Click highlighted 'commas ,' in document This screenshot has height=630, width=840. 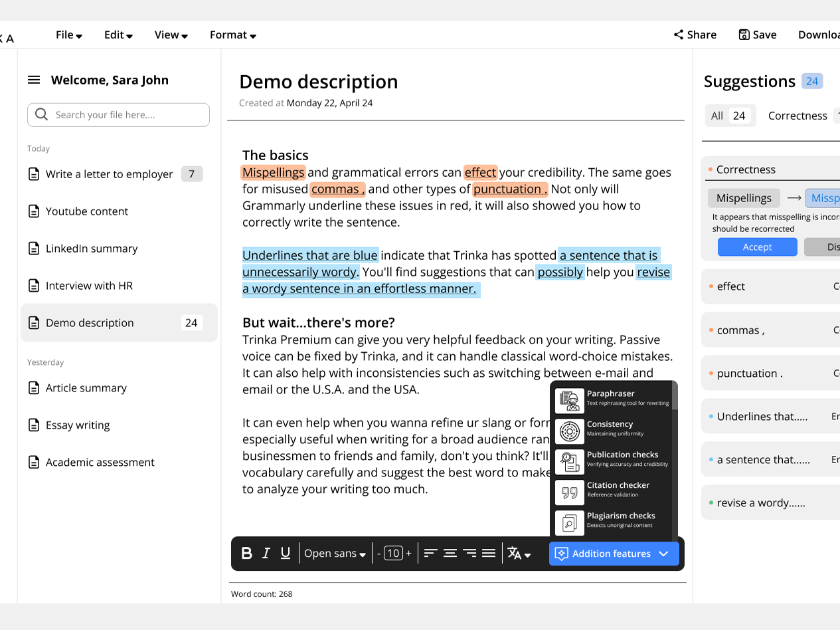(337, 189)
